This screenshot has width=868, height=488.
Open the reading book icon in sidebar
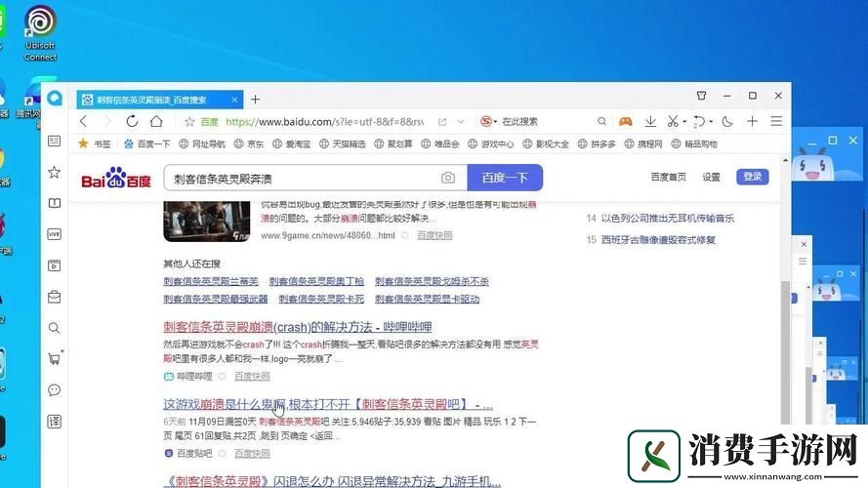[x=55, y=203]
